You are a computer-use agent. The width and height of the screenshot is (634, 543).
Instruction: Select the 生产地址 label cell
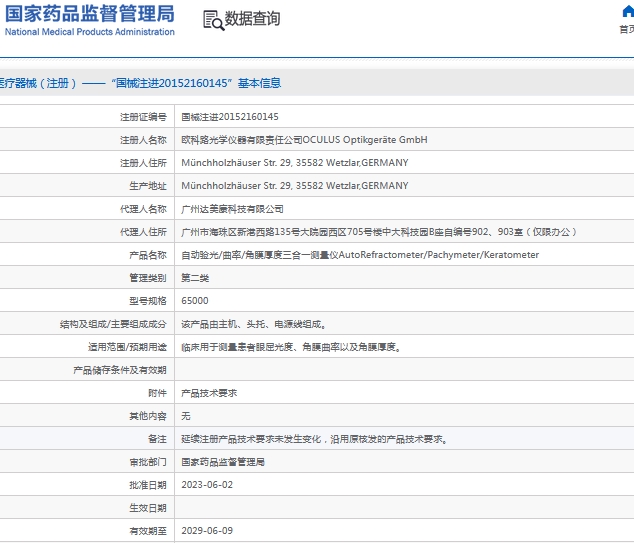148,186
